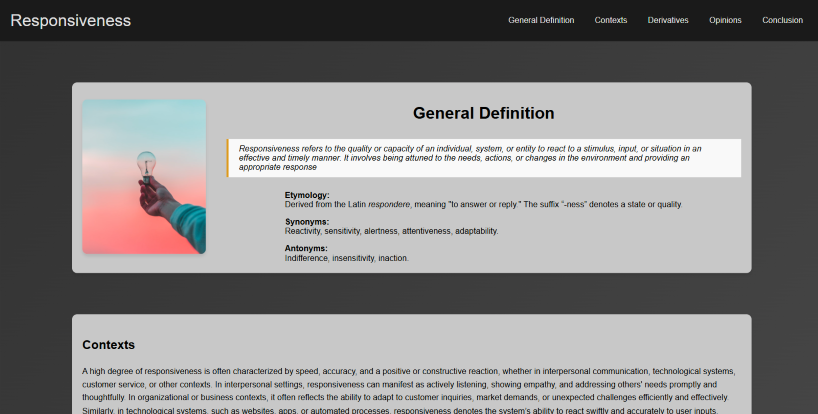Go to the Contexts nav link

(610, 20)
